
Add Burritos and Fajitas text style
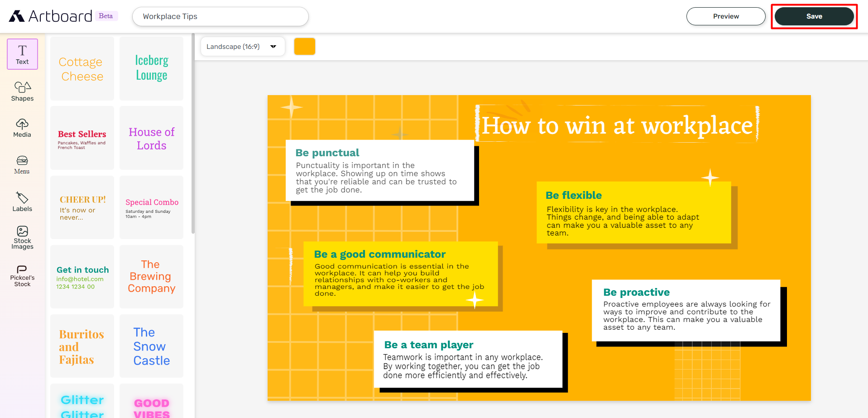(x=82, y=346)
